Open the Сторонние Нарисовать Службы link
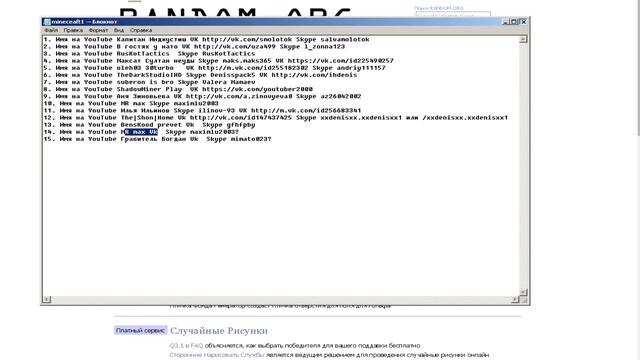This screenshot has width=640, height=360. coord(217,355)
